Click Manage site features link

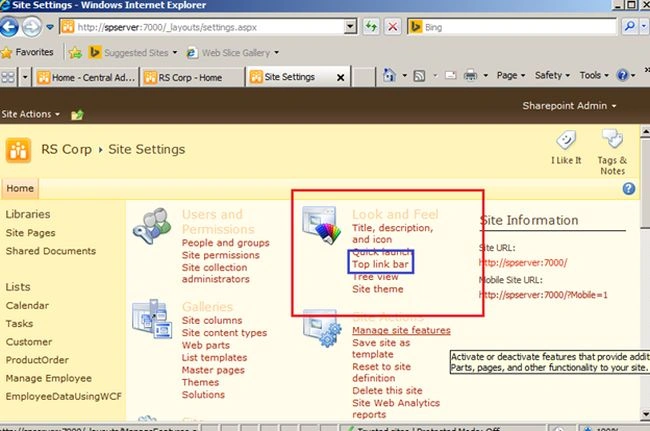[x=401, y=331]
